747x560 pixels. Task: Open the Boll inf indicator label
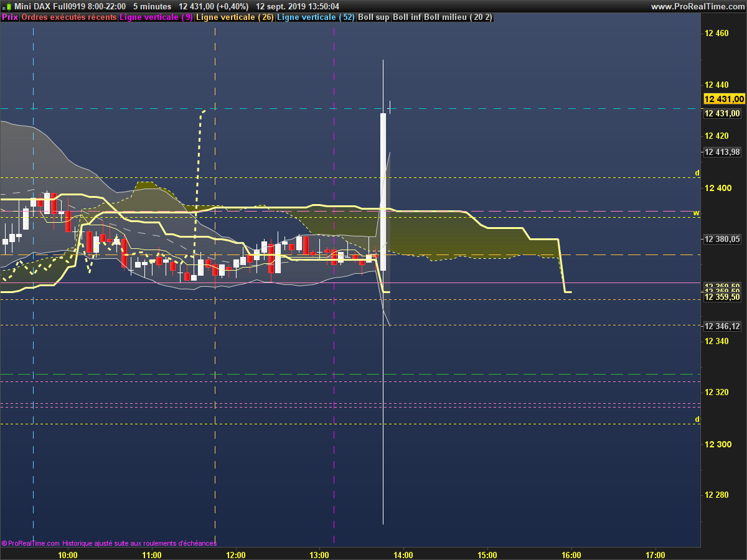point(407,17)
